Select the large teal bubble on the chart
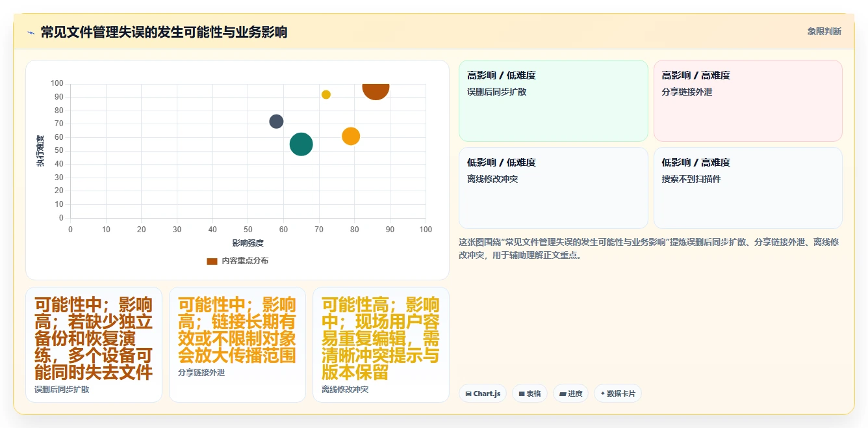The height and width of the screenshot is (428, 868). (301, 144)
